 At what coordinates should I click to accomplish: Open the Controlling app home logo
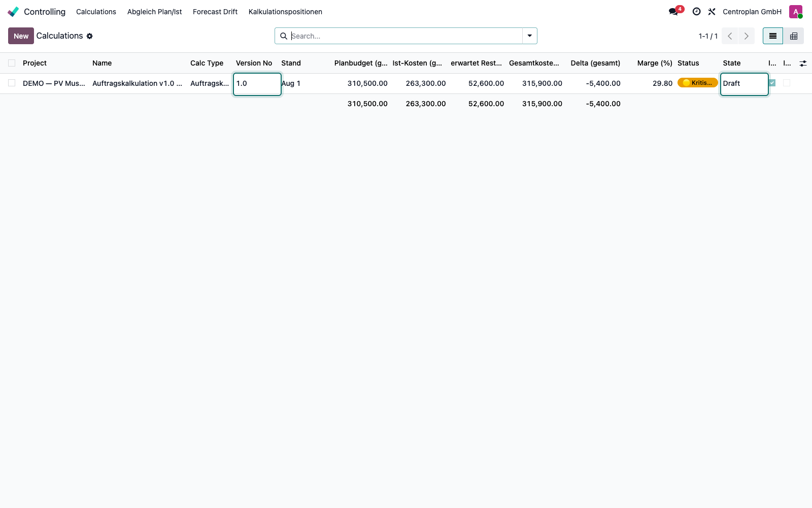click(x=13, y=12)
